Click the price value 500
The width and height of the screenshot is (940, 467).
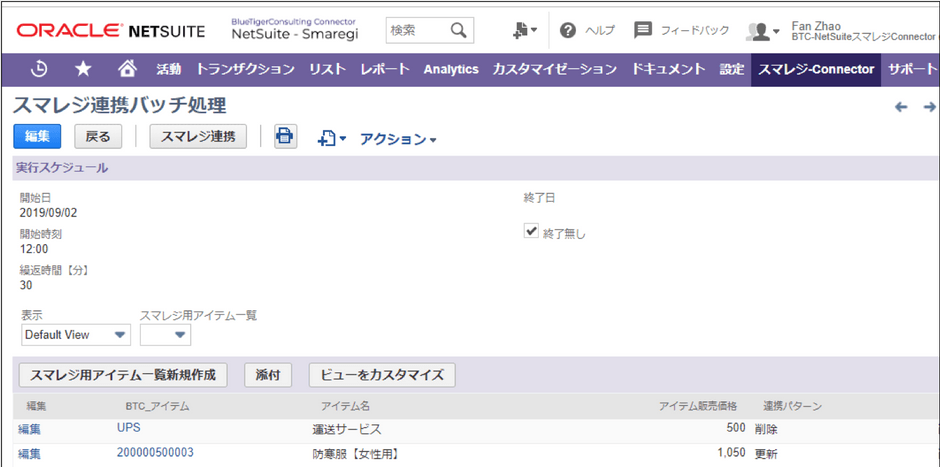[x=737, y=428]
